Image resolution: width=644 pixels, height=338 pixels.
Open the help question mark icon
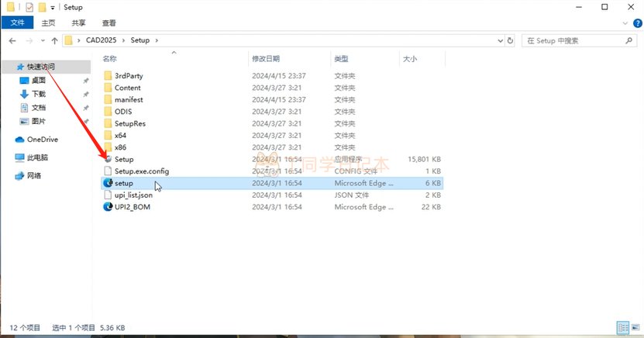638,23
